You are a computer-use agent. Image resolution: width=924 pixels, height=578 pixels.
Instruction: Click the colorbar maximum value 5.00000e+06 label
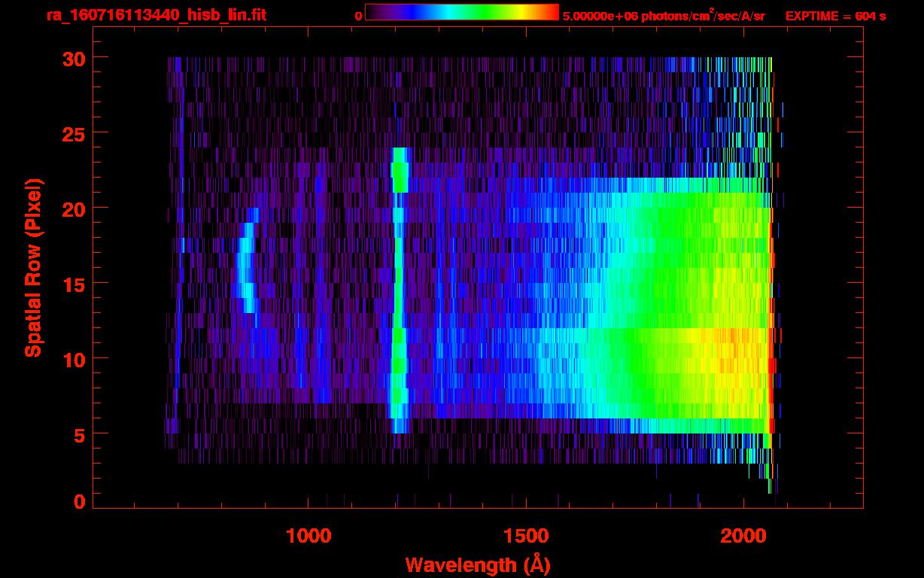point(663,16)
